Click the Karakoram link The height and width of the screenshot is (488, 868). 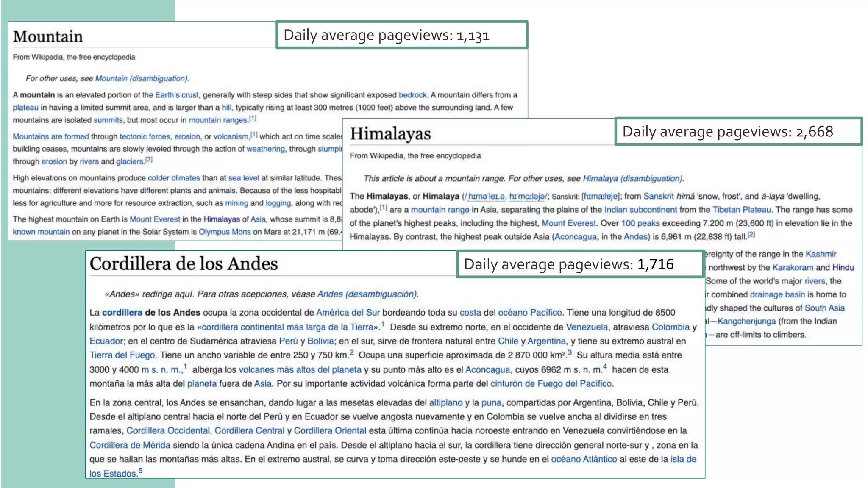point(793,268)
